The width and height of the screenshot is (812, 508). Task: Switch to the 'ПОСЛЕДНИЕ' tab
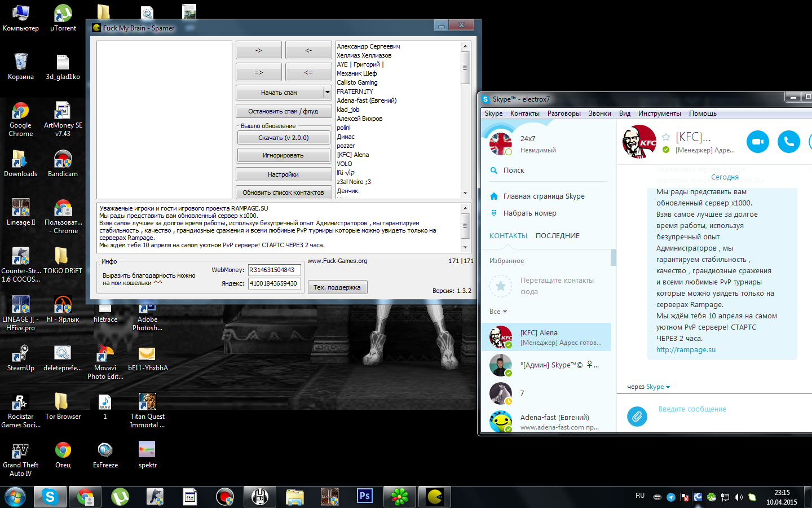point(557,236)
